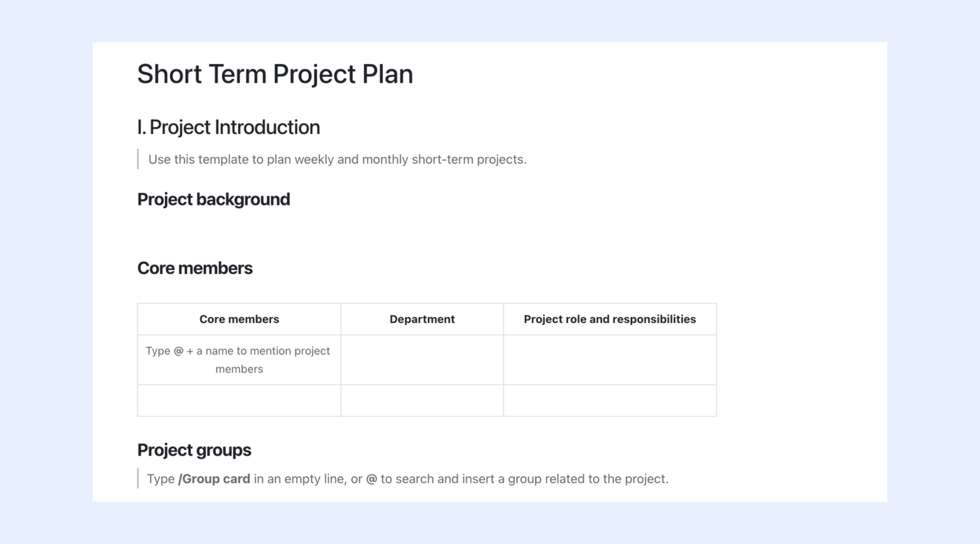
Task: Click the empty Department cell in last row
Action: pos(422,401)
